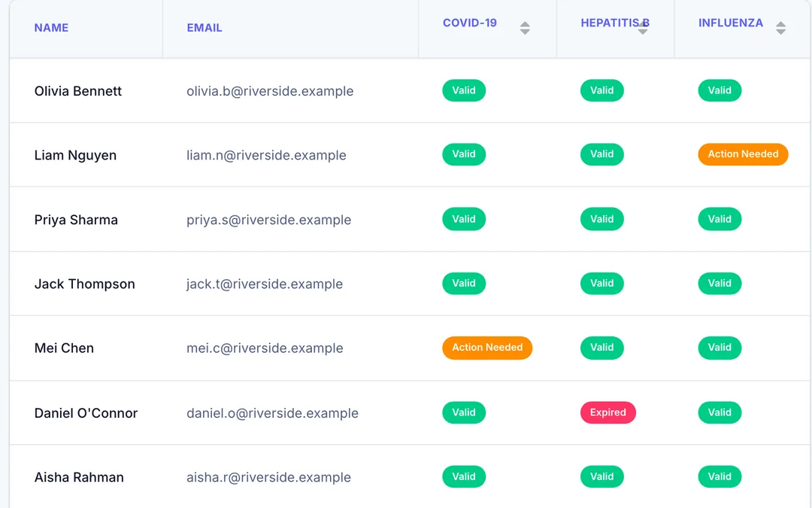812x508 pixels.
Task: Click Jack Thompson's Hepatitis B Valid badge
Action: coord(602,284)
